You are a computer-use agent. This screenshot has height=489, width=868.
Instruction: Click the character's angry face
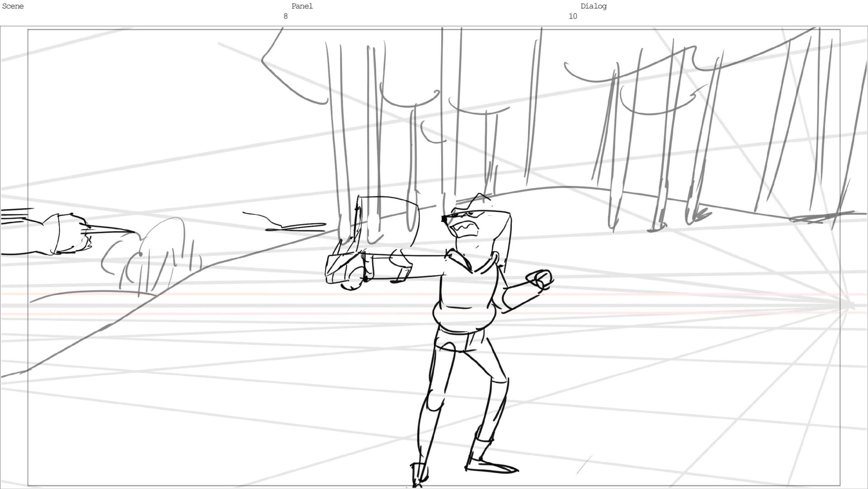pos(467,228)
